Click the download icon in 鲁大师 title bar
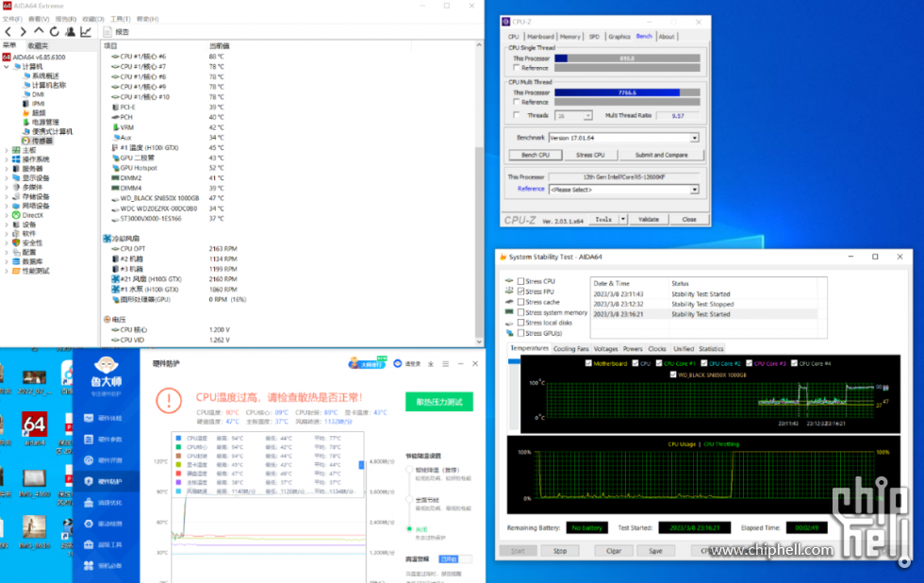 pos(431,364)
